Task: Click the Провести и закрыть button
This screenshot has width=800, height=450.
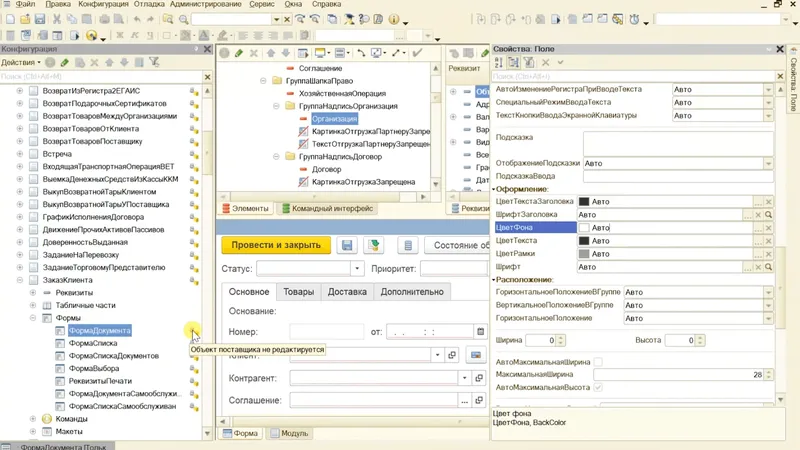Action: tap(276, 245)
